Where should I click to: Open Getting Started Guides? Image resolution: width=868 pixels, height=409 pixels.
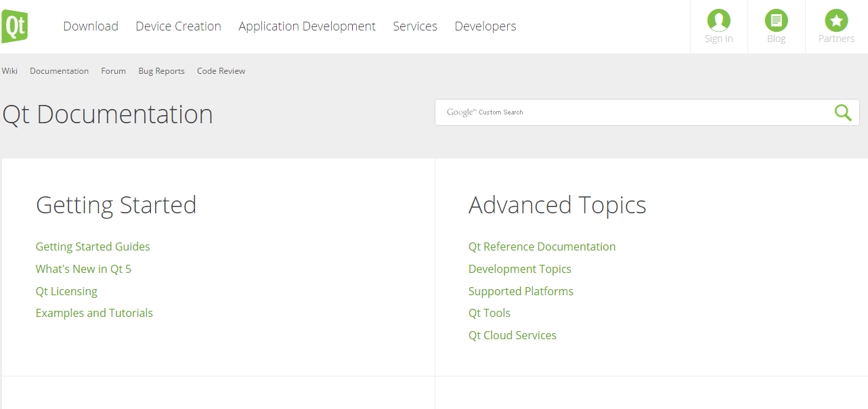93,246
